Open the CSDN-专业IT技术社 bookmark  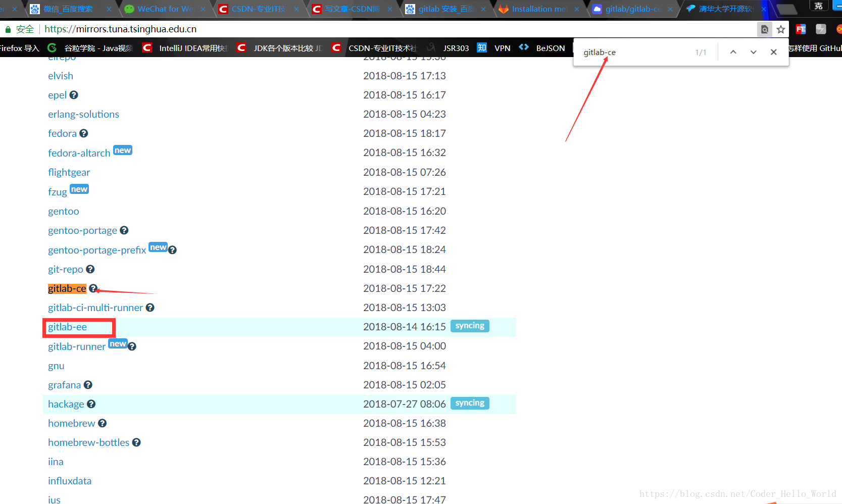(374, 48)
